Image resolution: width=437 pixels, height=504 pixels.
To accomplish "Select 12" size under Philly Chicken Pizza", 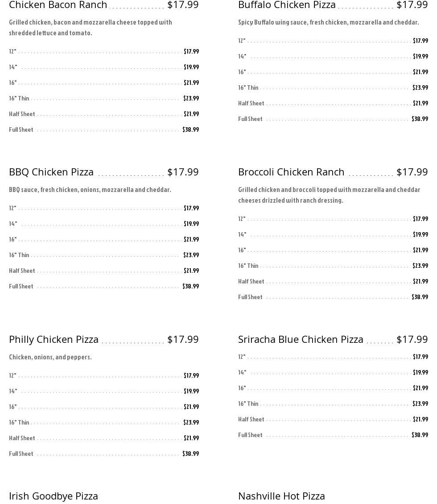I will pos(12,375).
